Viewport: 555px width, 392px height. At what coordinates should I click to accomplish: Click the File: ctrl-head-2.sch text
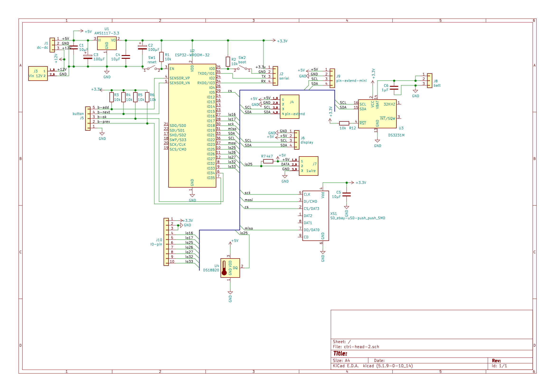pyautogui.click(x=356, y=347)
